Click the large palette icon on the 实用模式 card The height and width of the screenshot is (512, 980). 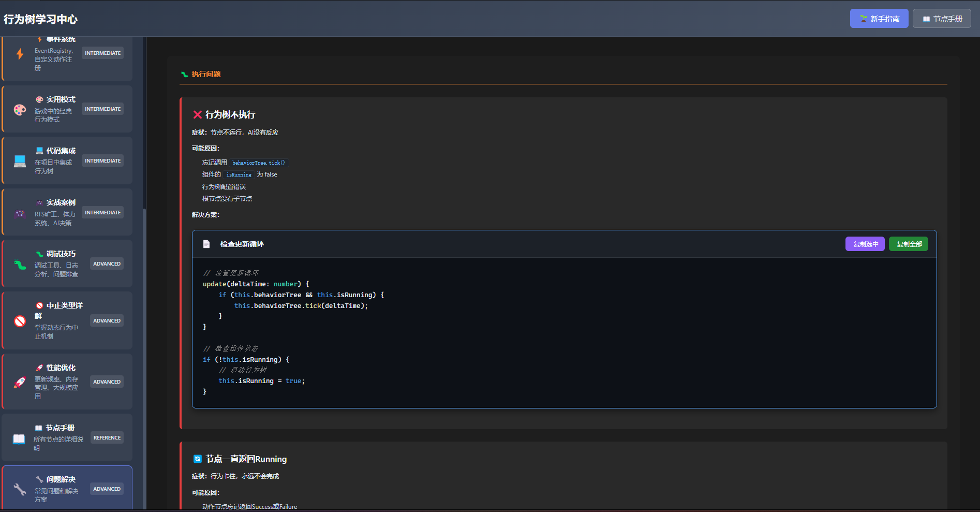[20, 110]
